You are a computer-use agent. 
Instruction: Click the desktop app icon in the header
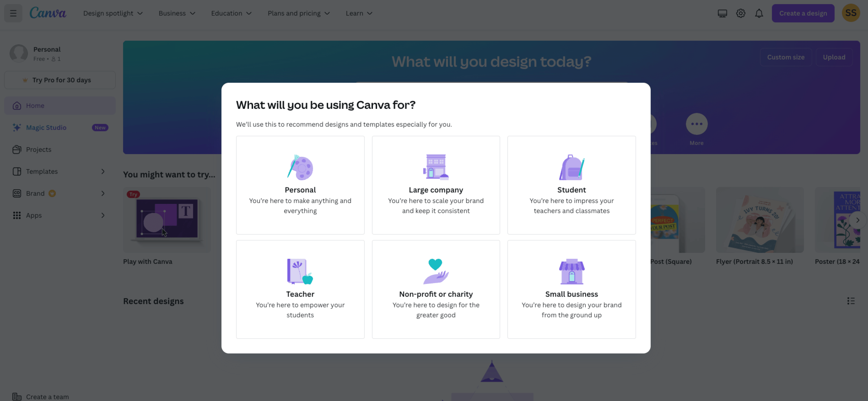(x=722, y=13)
